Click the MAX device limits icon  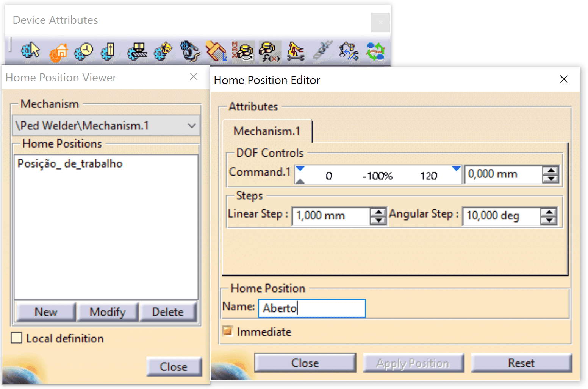coord(243,51)
